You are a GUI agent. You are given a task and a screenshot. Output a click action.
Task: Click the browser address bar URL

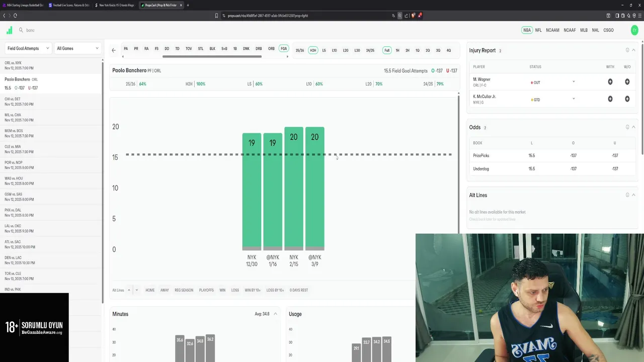[268, 16]
